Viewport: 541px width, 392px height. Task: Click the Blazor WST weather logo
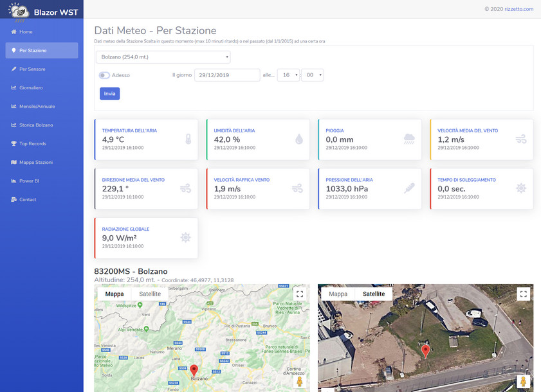(18, 11)
